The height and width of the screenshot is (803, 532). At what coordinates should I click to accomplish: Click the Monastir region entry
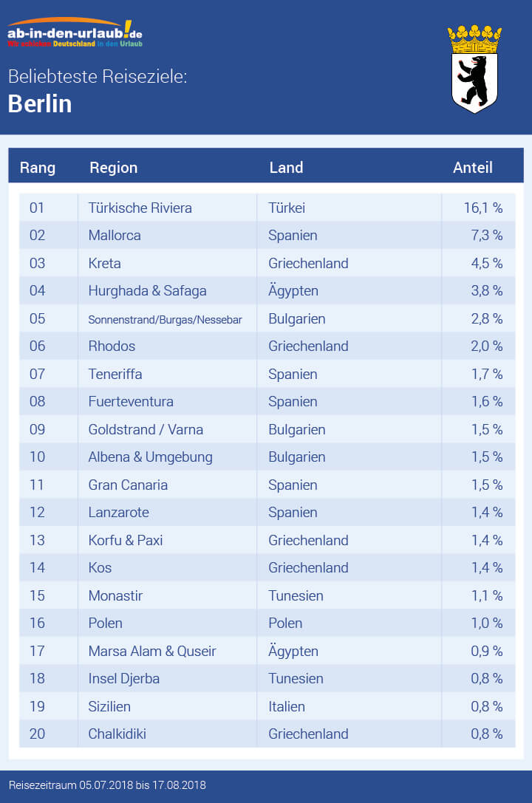point(115,595)
